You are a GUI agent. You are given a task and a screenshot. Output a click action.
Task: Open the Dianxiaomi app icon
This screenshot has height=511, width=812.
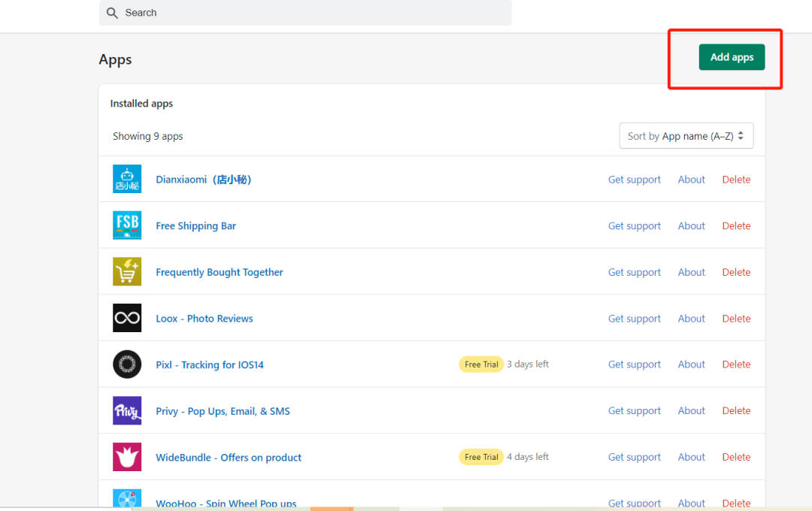point(127,179)
